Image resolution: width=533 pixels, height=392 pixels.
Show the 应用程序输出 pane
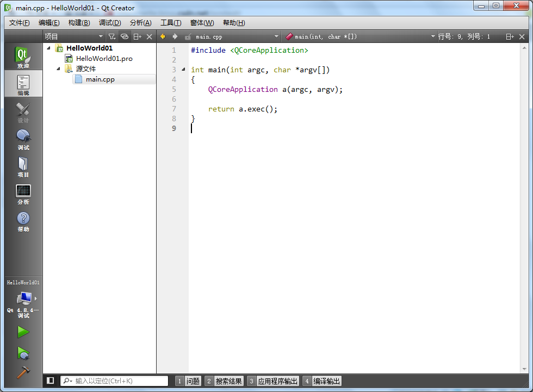point(273,381)
